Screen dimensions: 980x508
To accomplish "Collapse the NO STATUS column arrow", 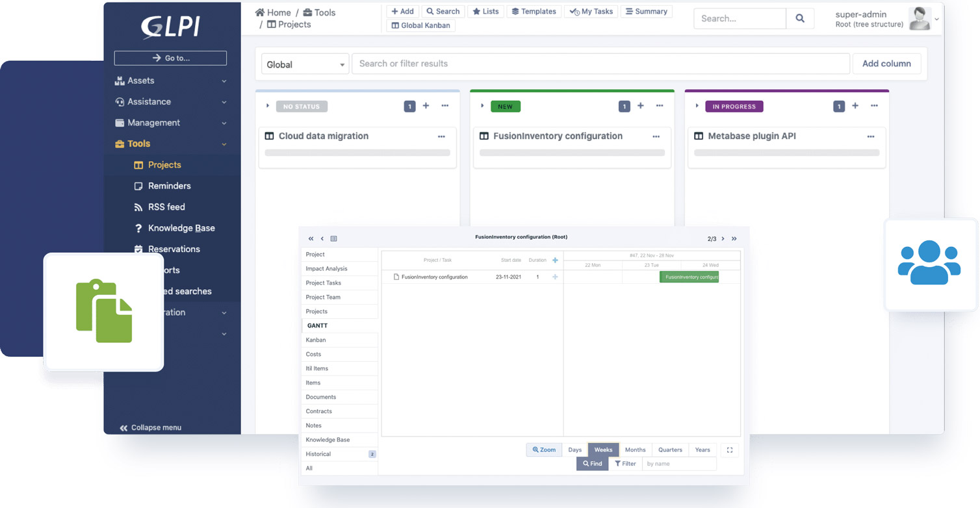I will tap(268, 106).
